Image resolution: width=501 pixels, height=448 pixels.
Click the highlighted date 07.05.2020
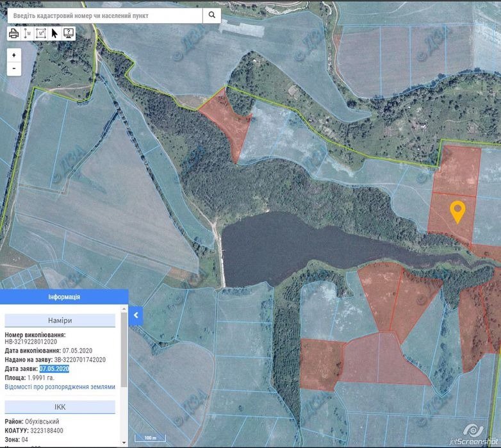(x=54, y=369)
